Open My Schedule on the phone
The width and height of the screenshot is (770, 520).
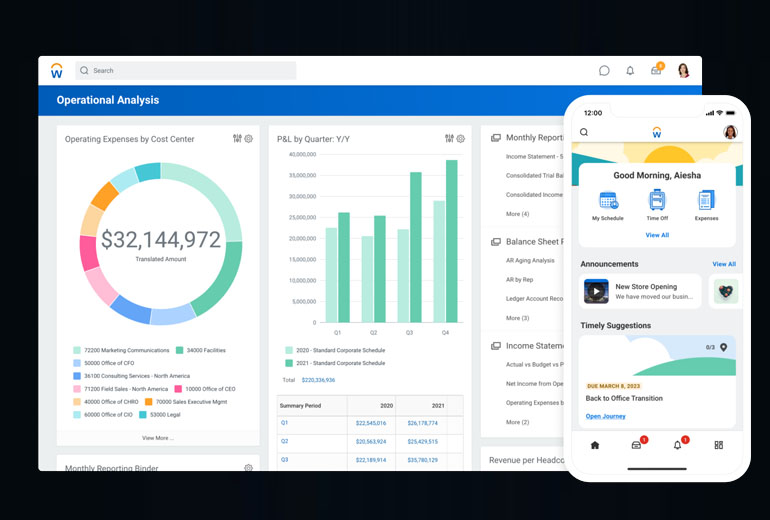coord(608,206)
